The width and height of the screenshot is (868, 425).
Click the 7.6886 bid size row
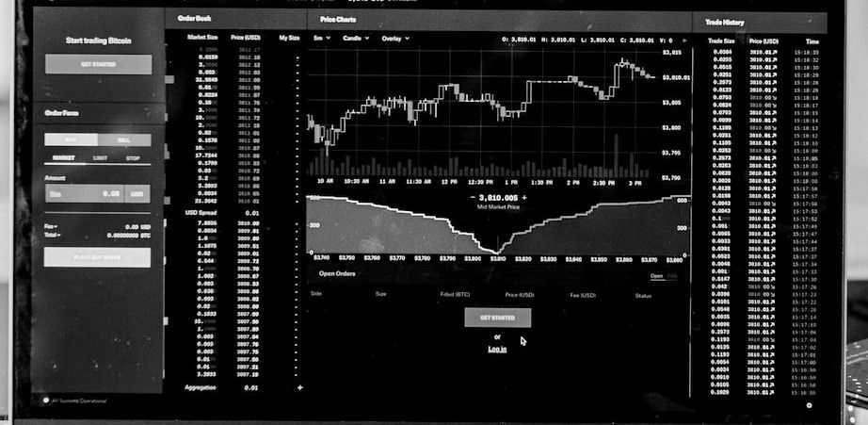click(228, 223)
